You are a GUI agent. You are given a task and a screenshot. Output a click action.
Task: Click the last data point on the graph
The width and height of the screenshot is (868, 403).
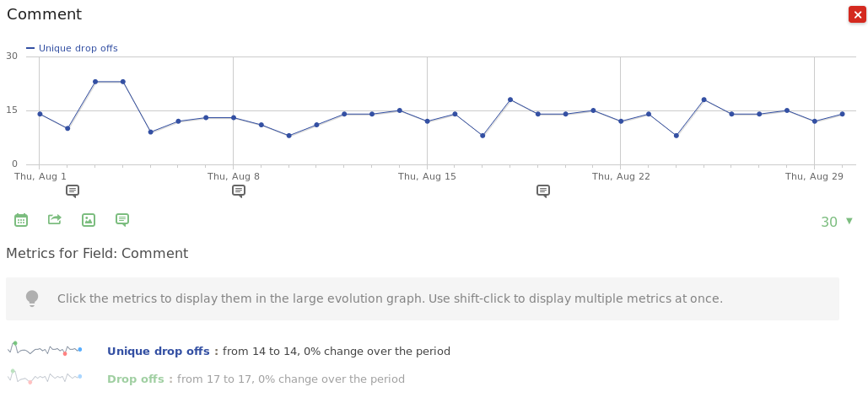[842, 114]
